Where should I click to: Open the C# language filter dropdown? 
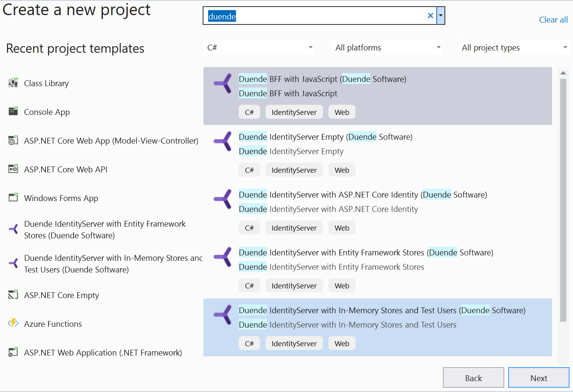coord(259,47)
